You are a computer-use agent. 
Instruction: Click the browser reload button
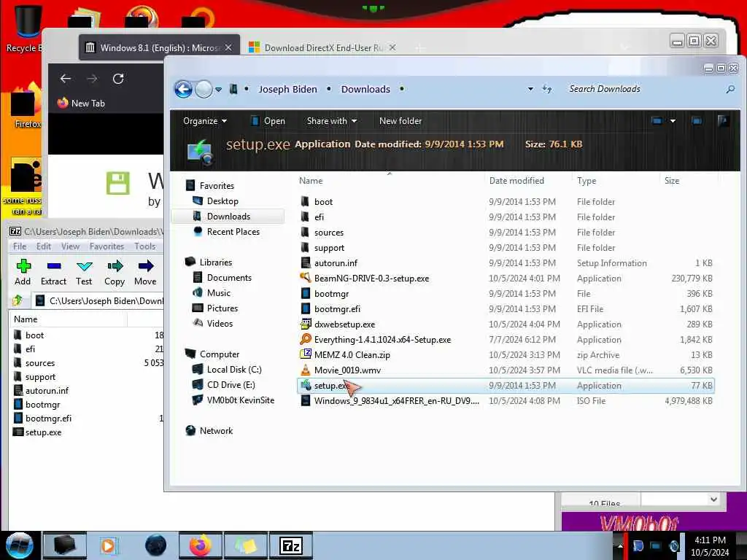click(x=118, y=79)
